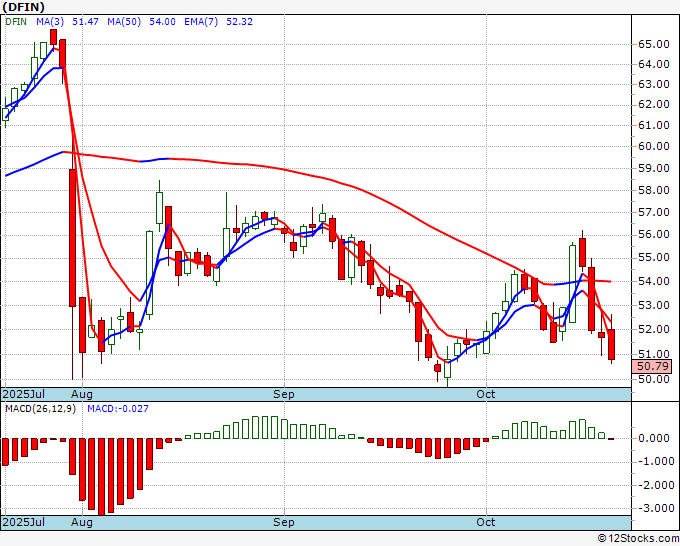Select the DFIN ticker legend label
Image resolution: width=680 pixels, height=546 pixels.
pos(16,21)
